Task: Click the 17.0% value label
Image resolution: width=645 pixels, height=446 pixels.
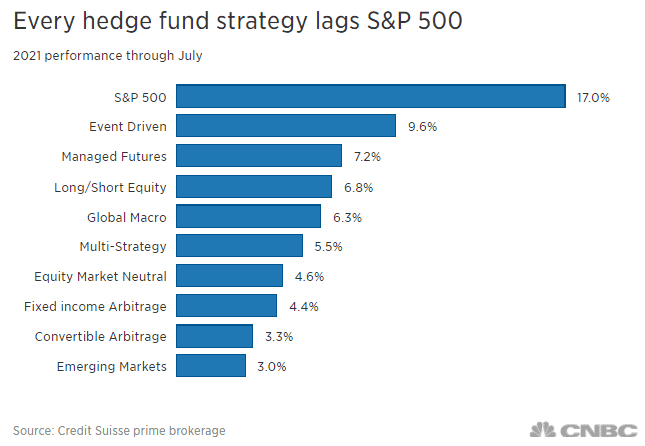Action: pos(593,97)
